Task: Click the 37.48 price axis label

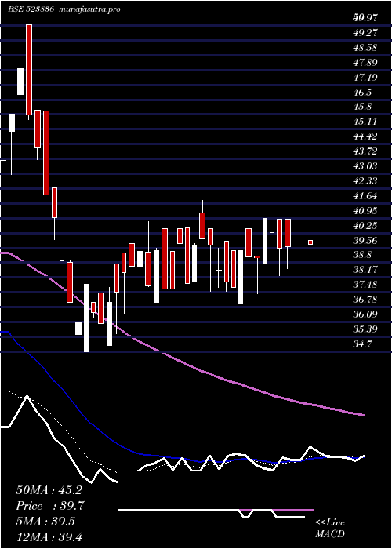Action: 366,285
